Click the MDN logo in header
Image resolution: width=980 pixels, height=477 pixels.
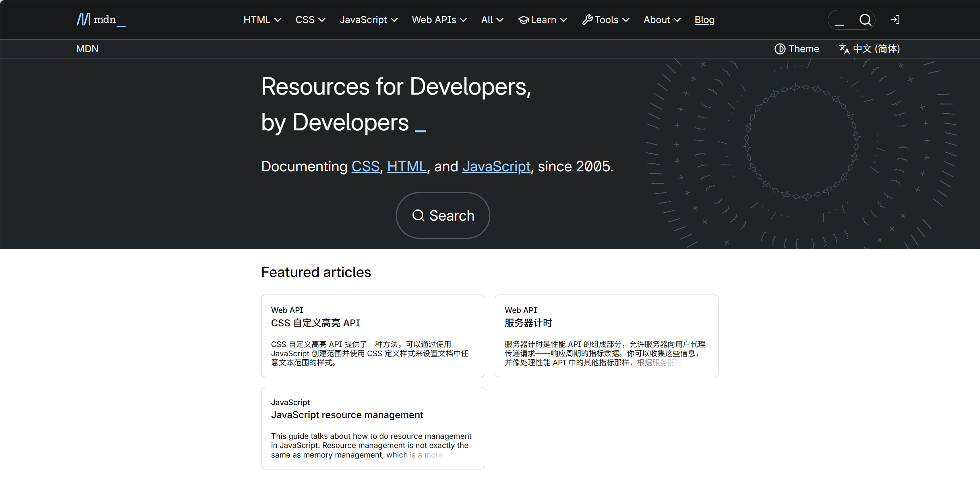click(x=101, y=19)
